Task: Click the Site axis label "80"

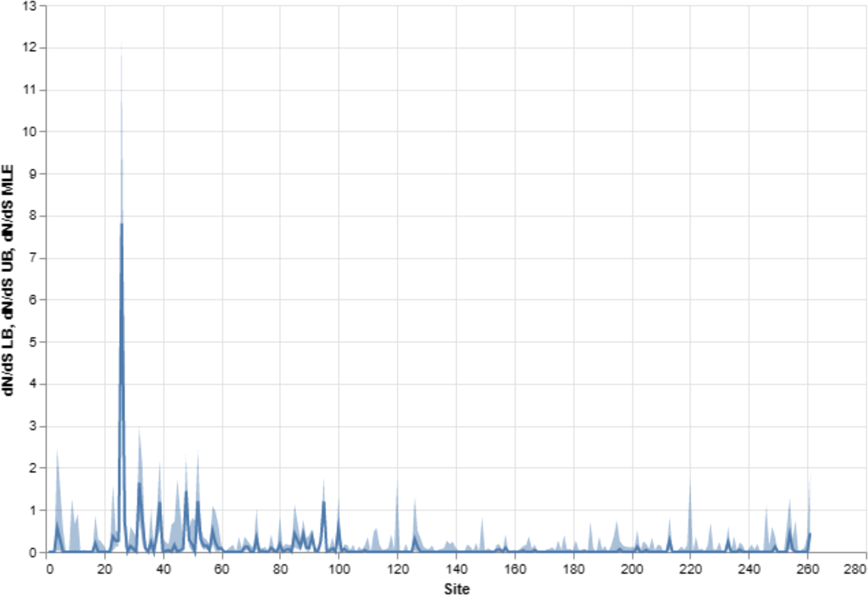Action: [280, 569]
